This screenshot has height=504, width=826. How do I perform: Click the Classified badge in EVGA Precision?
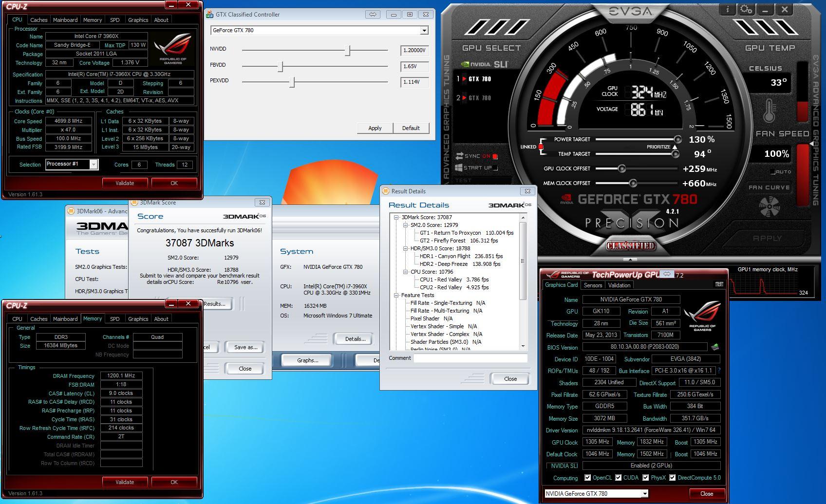click(x=630, y=246)
